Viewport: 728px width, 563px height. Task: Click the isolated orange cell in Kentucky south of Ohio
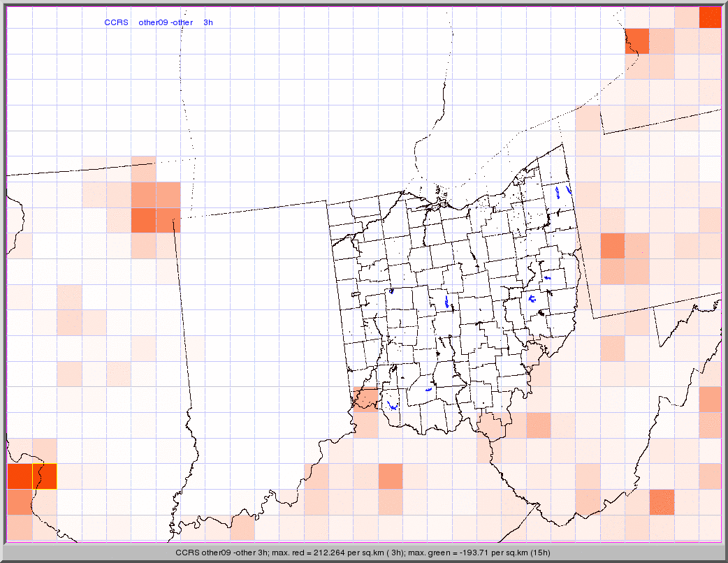390,476
